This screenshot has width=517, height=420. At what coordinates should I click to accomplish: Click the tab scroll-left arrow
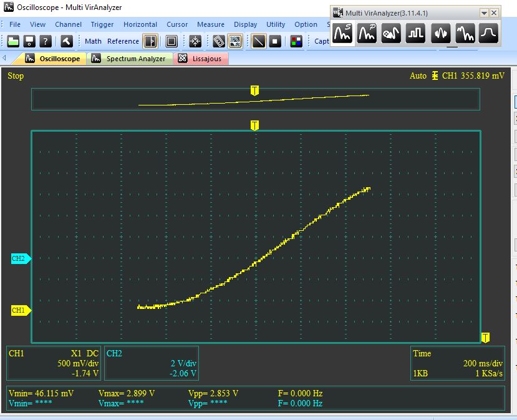(x=4, y=58)
